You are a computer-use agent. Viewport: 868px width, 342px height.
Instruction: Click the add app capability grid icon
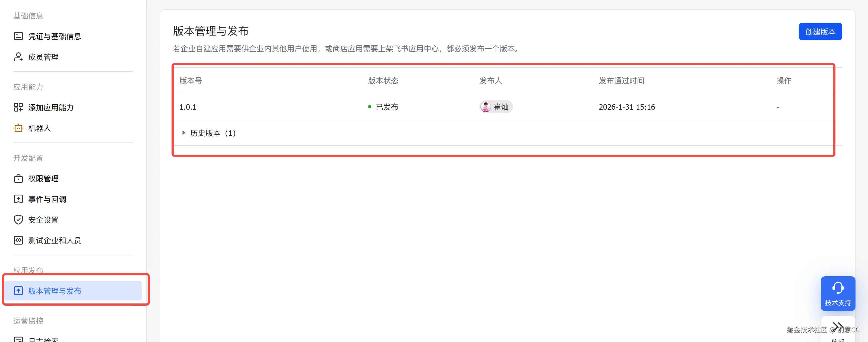[x=18, y=107]
